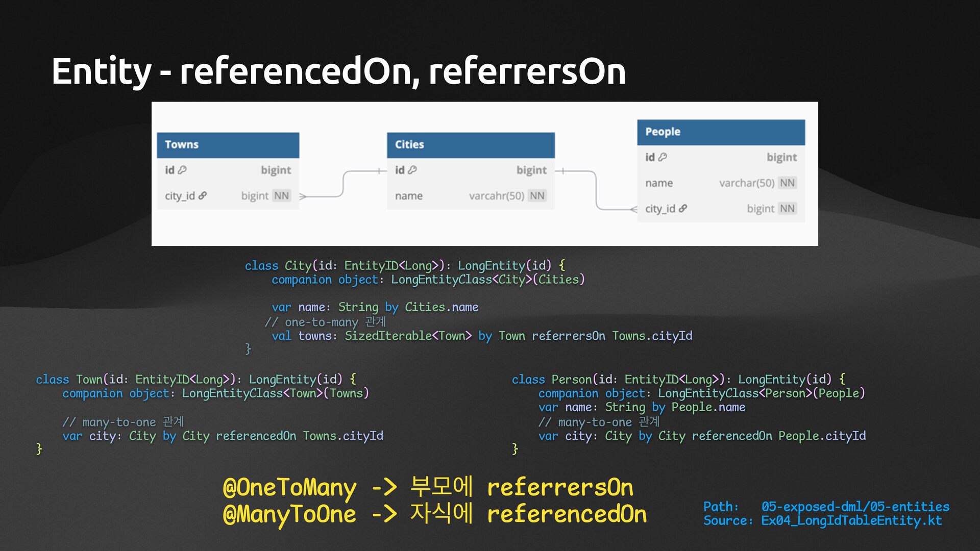980x551 pixels.
Task: Click the 'class Town' declaration line
Action: [x=195, y=380]
